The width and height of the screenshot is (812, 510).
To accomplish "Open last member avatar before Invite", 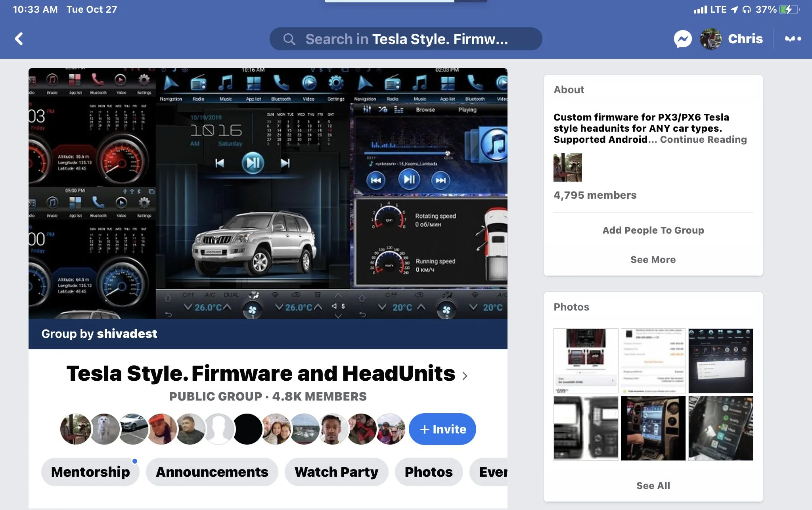I will [x=390, y=429].
